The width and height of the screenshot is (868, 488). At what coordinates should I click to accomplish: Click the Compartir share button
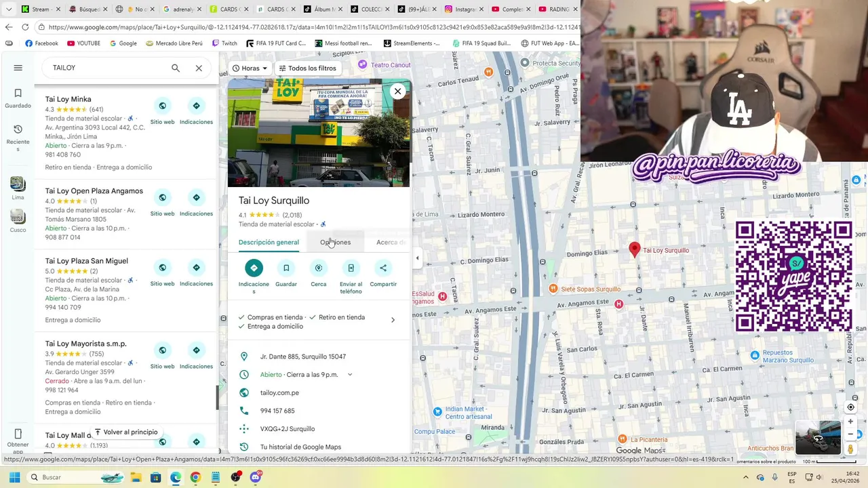pos(383,274)
